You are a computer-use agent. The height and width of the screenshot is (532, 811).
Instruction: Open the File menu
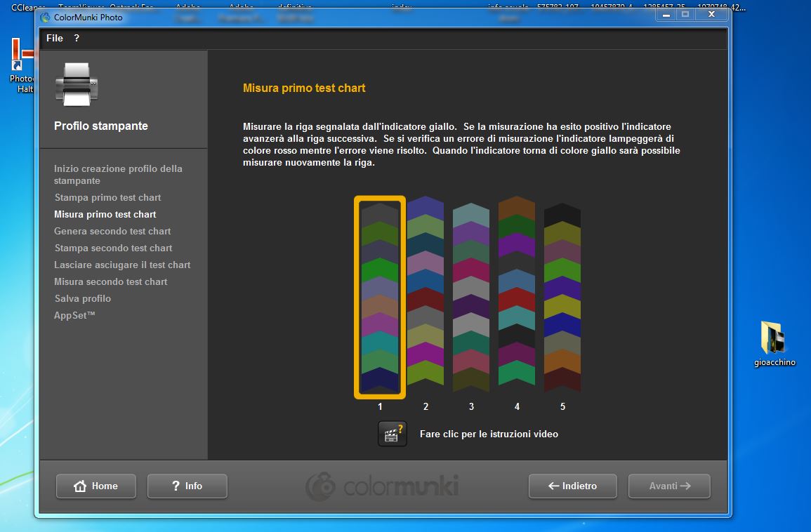pos(54,39)
